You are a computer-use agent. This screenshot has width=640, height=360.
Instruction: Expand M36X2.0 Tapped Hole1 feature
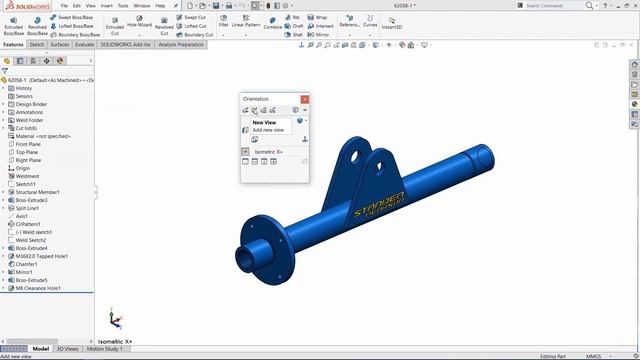[x=4, y=256]
